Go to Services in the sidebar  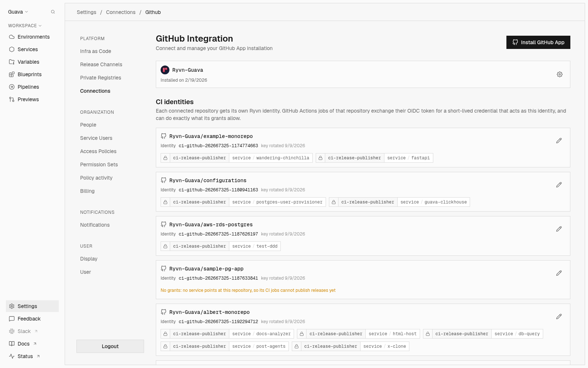coord(32,49)
